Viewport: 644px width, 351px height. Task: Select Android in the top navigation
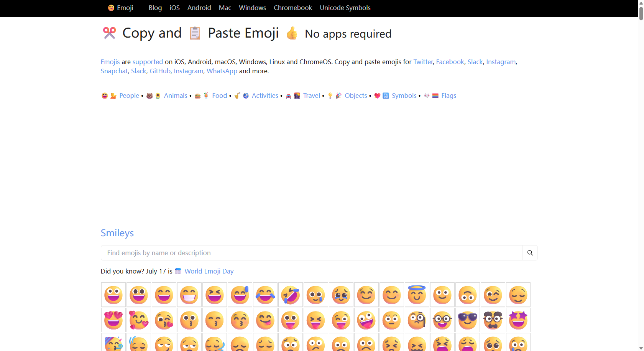point(199,8)
